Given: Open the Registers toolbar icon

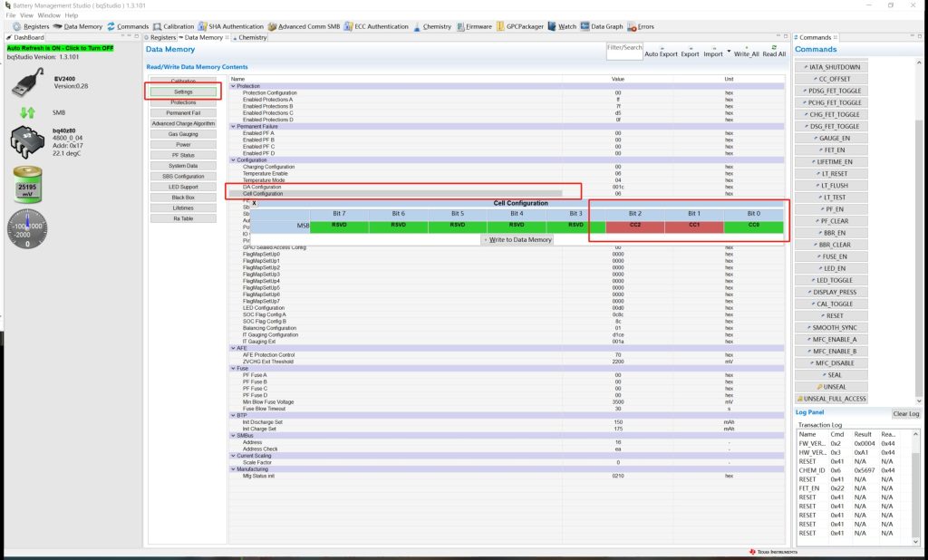Looking at the screenshot, I should [x=31, y=26].
